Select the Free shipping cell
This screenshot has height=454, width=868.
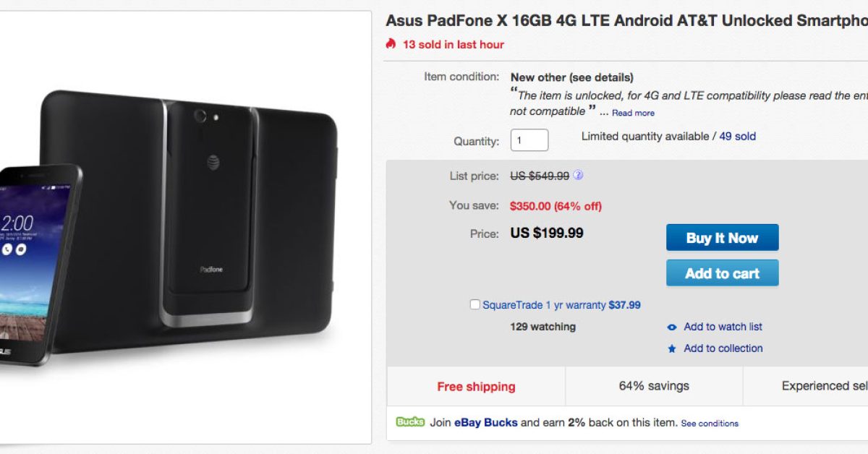coord(476,387)
